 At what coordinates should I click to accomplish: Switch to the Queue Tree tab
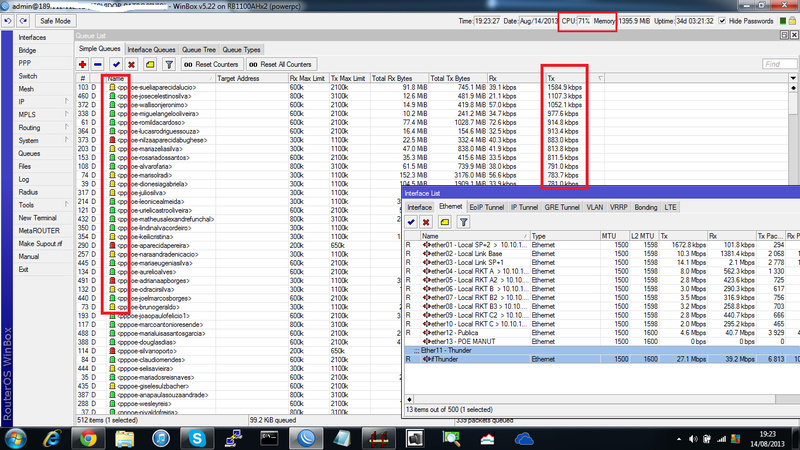click(x=199, y=49)
